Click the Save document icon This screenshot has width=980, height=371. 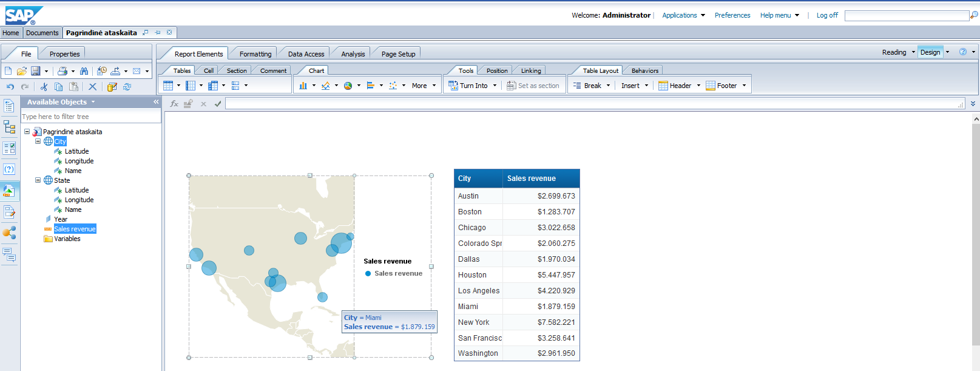[x=35, y=71]
